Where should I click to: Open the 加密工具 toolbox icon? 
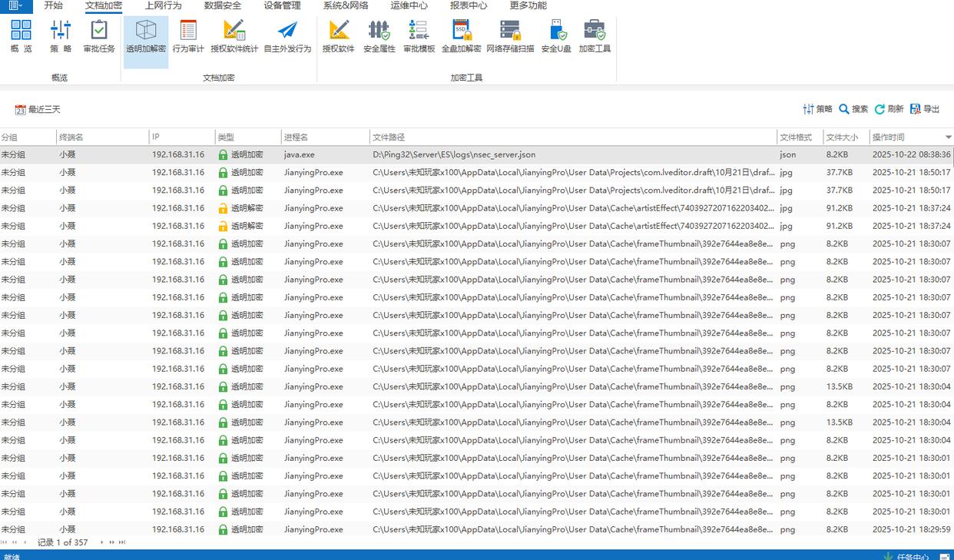(x=595, y=36)
